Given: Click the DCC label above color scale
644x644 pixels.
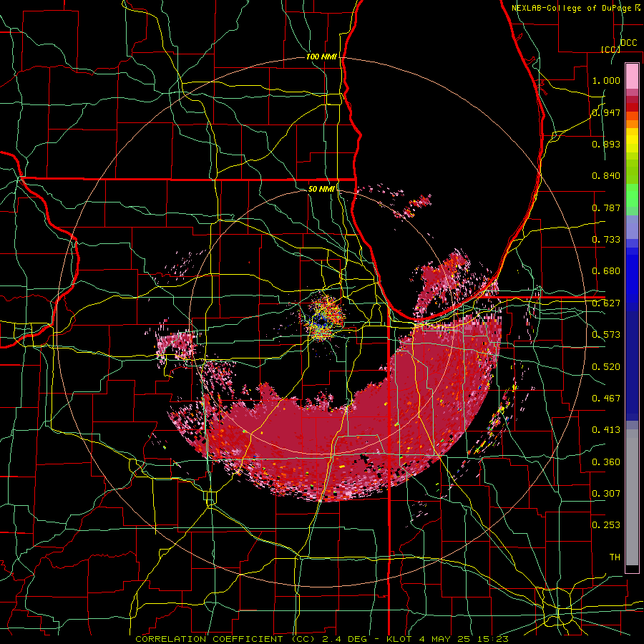Looking at the screenshot, I should [x=628, y=43].
